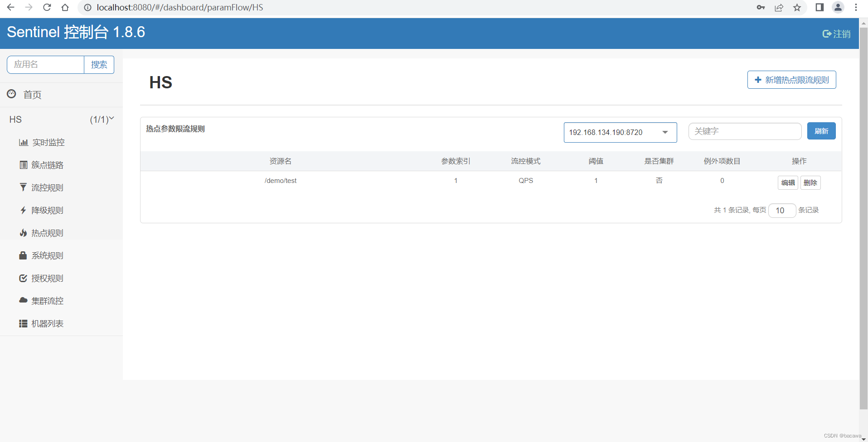Screen dimensions: 868x442
Task: Open 授权规则 authority rules page
Action: (x=47, y=278)
